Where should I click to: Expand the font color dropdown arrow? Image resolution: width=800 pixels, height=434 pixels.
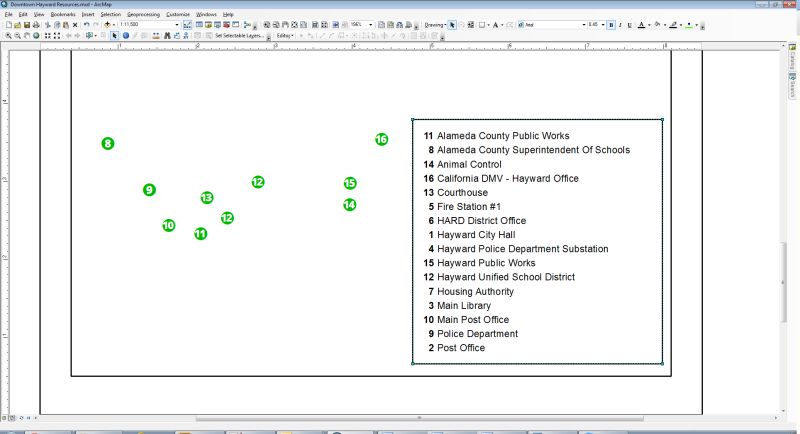click(x=649, y=24)
